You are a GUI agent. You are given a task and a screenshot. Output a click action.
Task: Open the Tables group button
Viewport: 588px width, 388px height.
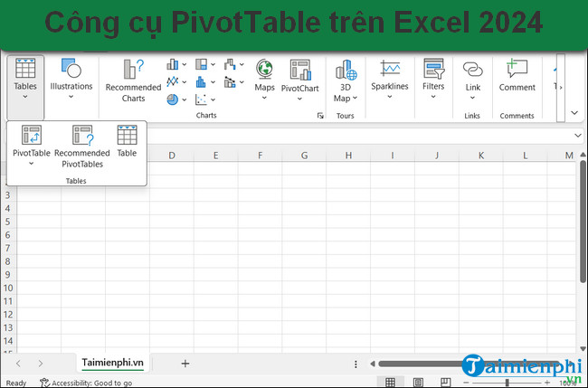coord(25,87)
